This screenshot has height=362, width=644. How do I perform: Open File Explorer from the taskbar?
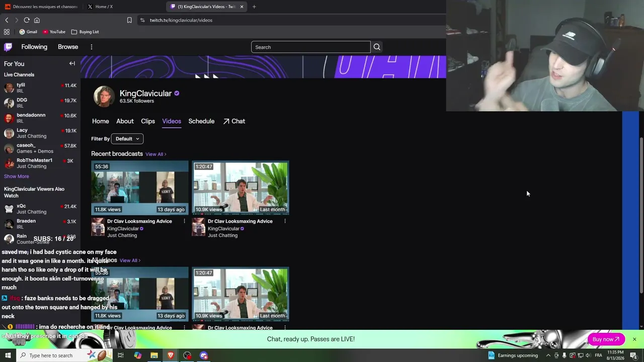154,355
